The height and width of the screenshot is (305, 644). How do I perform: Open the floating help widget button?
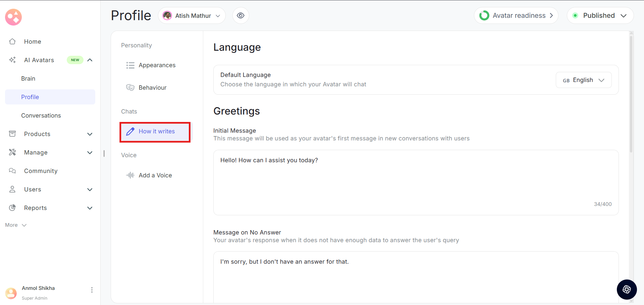click(627, 289)
